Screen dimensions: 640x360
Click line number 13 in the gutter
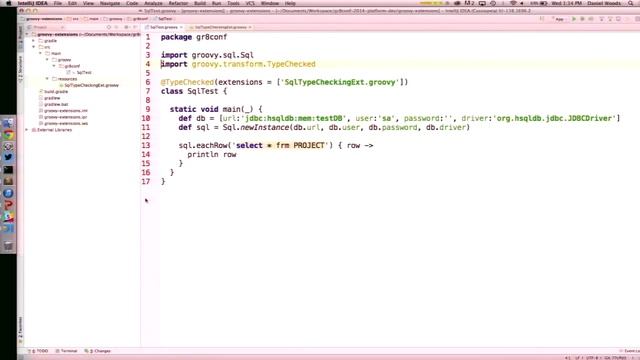146,146
